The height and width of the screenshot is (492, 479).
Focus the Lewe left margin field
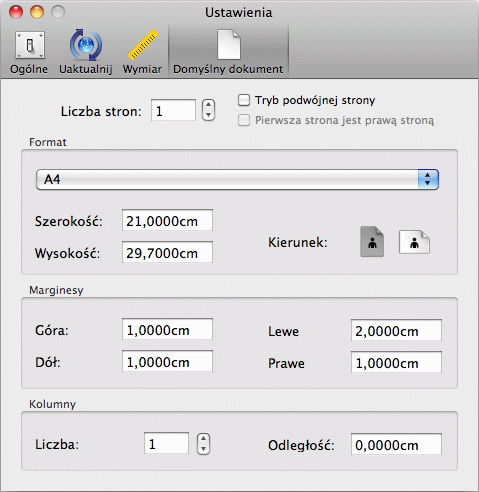pos(396,330)
